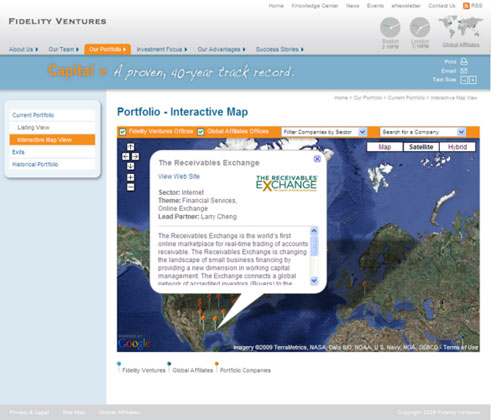The width and height of the screenshot is (491, 420).
Task: Toggle Fidelity Ventures Offices checkbox
Action: (x=123, y=132)
